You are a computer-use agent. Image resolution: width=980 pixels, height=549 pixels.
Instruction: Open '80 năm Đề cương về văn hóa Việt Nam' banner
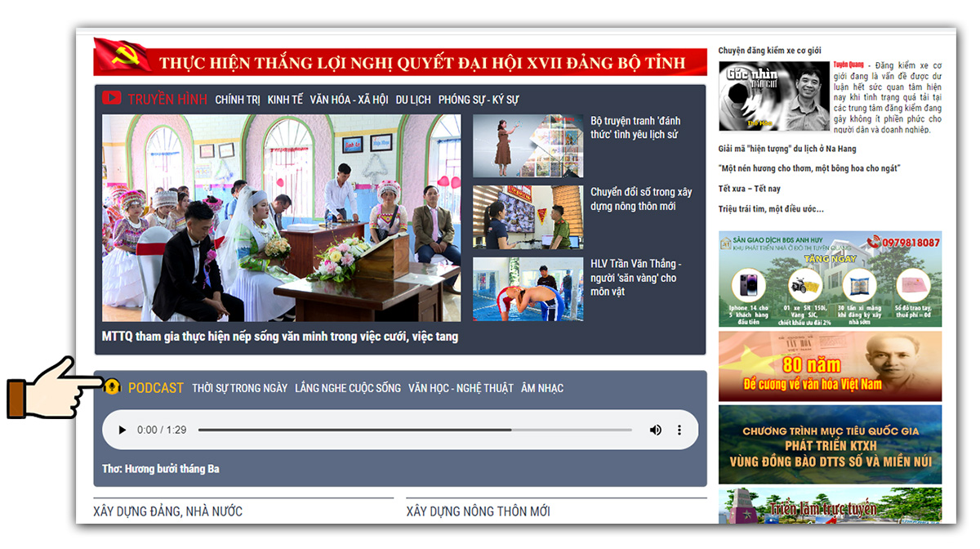click(x=830, y=366)
